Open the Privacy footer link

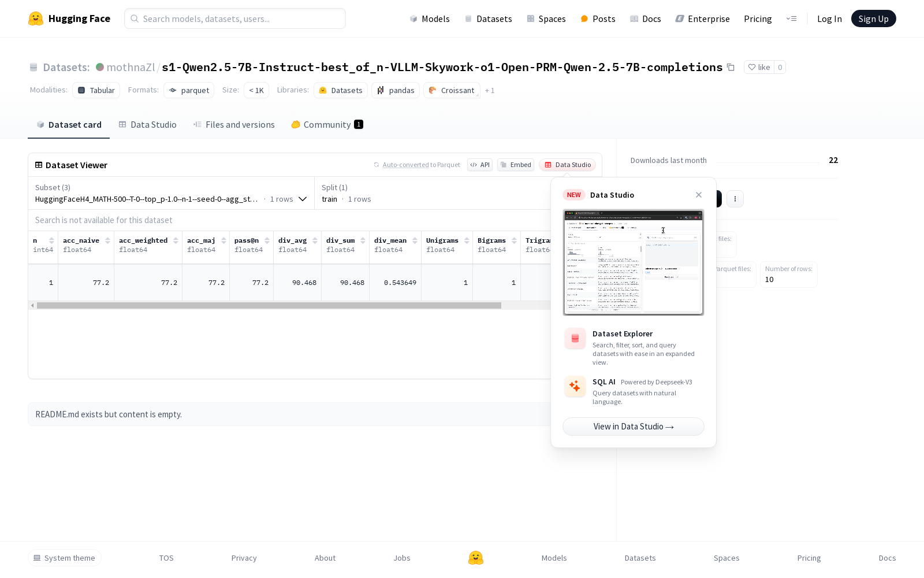click(x=244, y=558)
